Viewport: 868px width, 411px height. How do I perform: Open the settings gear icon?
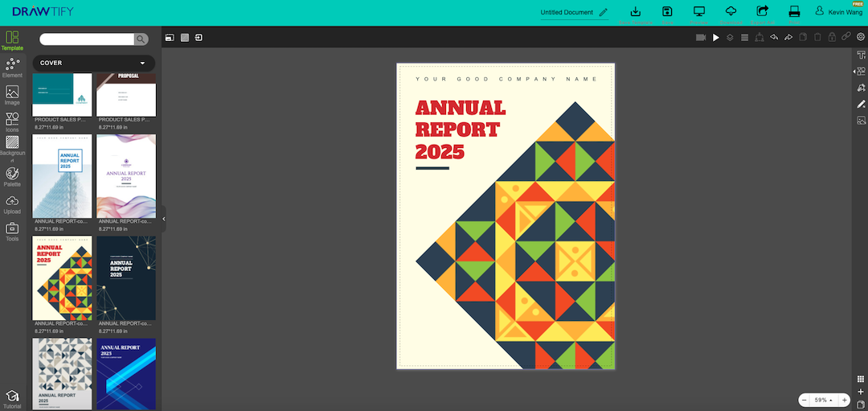tap(861, 37)
